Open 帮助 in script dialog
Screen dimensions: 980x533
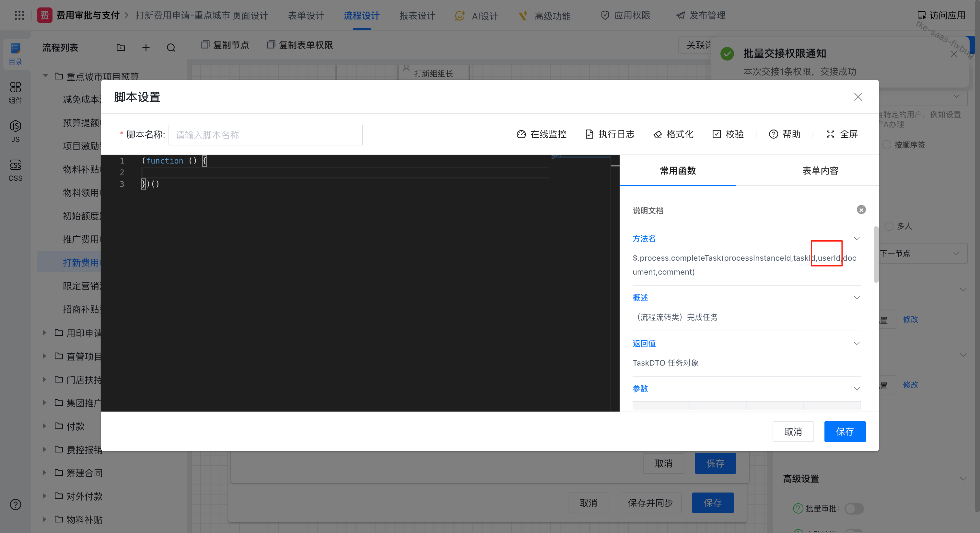(785, 134)
